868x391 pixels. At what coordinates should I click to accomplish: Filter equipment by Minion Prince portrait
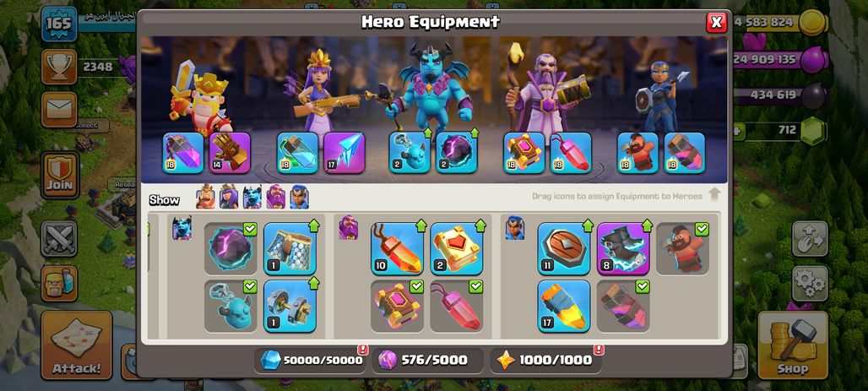pyautogui.click(x=252, y=197)
